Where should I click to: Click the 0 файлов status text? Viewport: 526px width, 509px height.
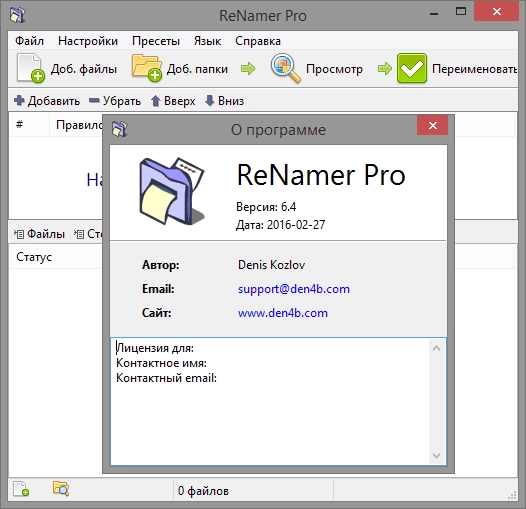click(203, 491)
